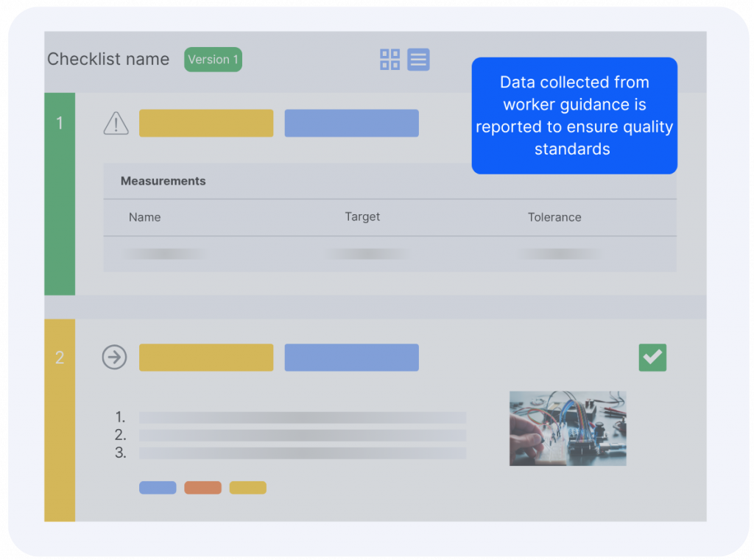Screen dimensions: 754x560
Task: Switch to grid view layout
Action: coord(390,60)
